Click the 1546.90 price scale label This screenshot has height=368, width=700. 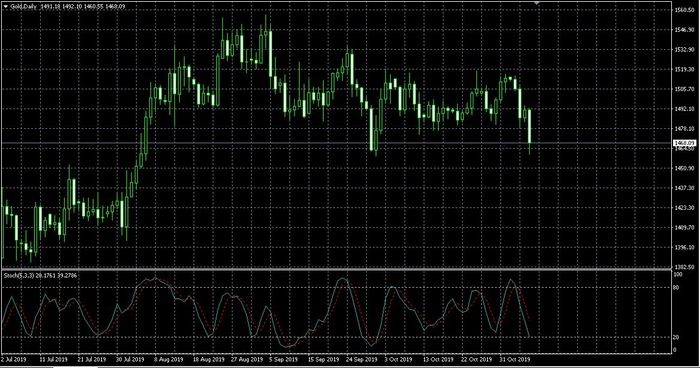(685, 30)
